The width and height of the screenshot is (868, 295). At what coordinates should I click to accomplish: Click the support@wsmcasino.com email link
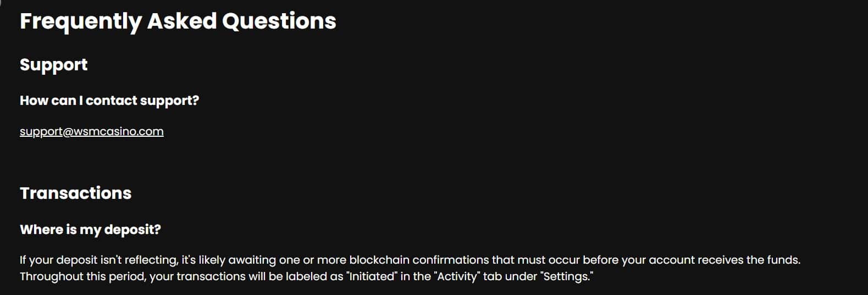point(91,131)
